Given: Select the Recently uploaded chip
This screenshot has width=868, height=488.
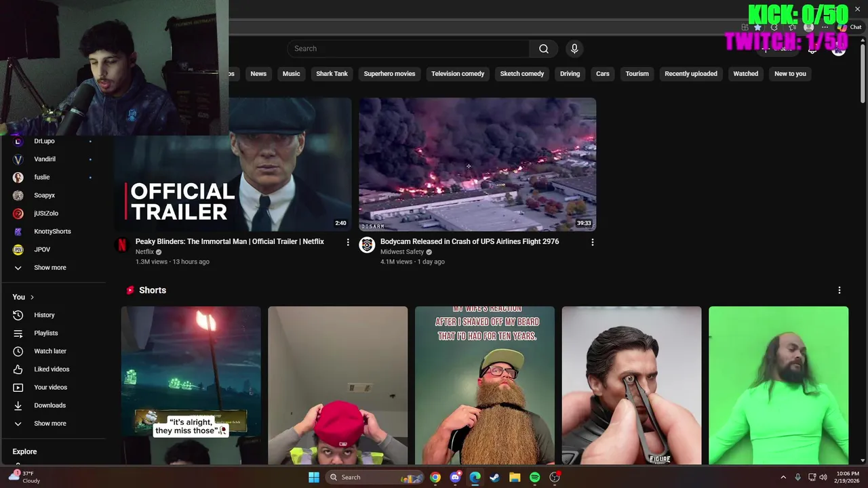Looking at the screenshot, I should [691, 74].
